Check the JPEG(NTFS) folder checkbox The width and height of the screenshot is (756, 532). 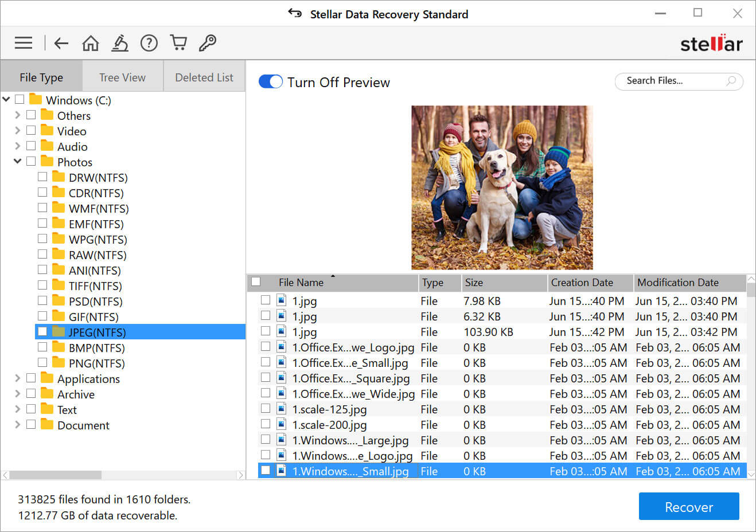pos(42,331)
